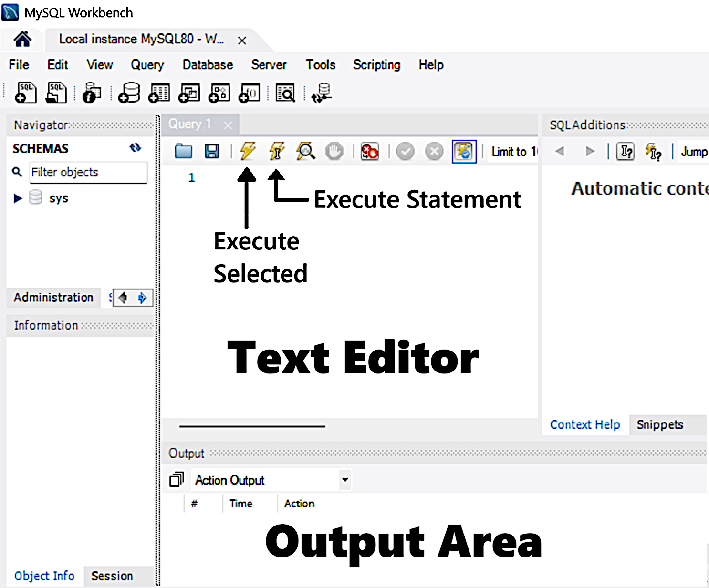Switch to the Object Info tab
Screen dimensions: 709x588
coord(44,576)
